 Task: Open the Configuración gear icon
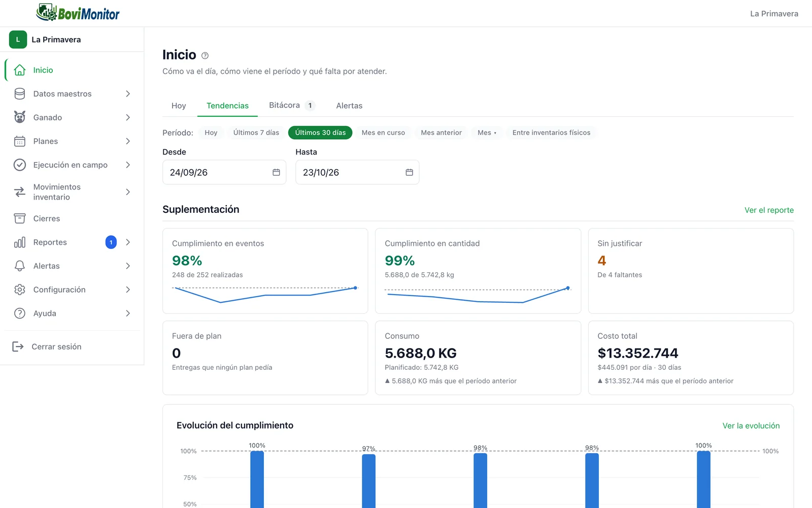pyautogui.click(x=20, y=290)
